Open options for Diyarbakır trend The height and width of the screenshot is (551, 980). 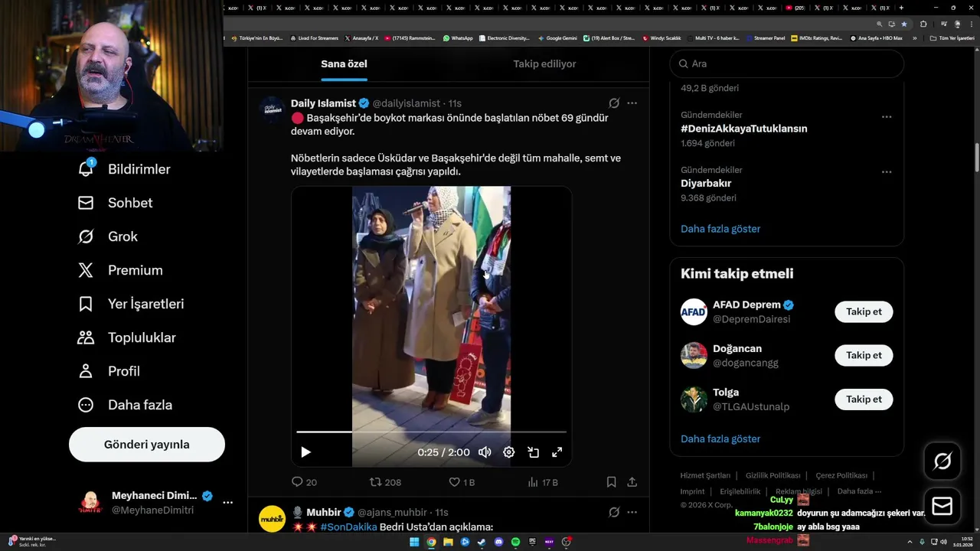pos(887,172)
